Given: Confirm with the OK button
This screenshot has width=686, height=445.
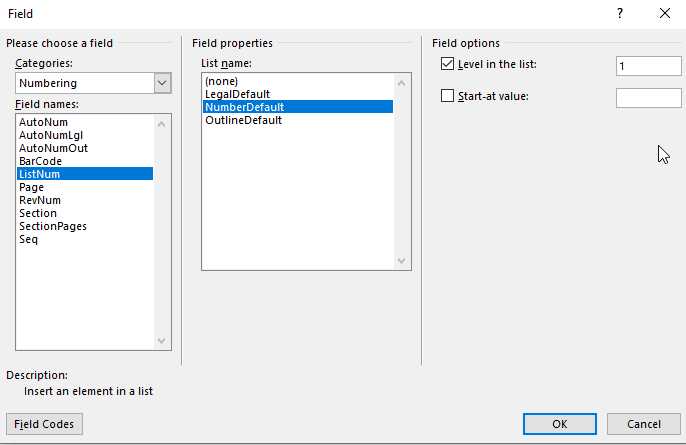Looking at the screenshot, I should point(560,424).
